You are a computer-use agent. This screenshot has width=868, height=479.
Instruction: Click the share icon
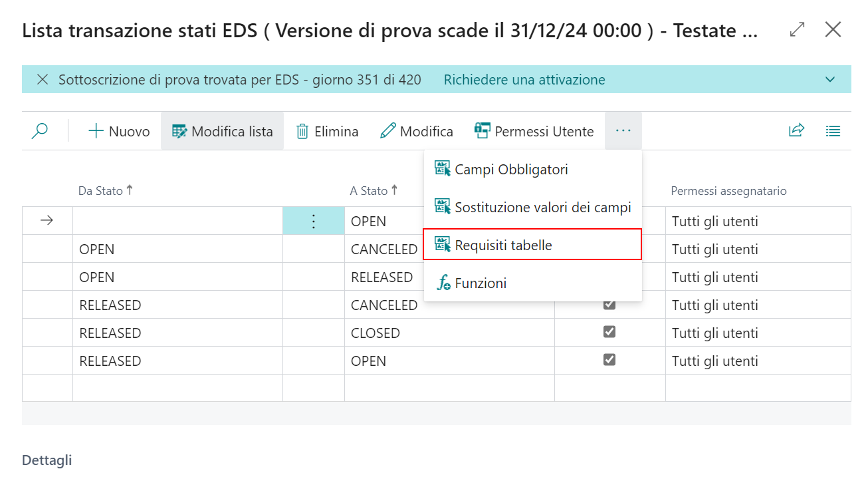pos(796,131)
